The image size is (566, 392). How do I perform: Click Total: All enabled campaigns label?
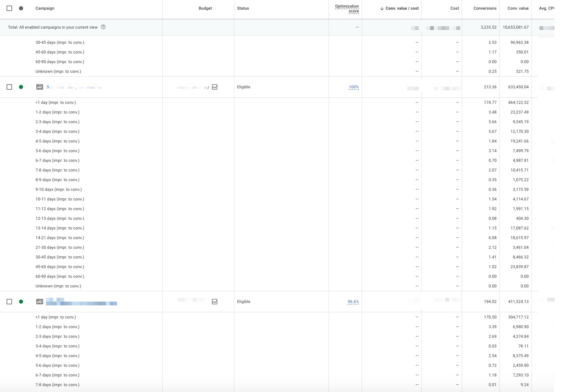(x=53, y=27)
